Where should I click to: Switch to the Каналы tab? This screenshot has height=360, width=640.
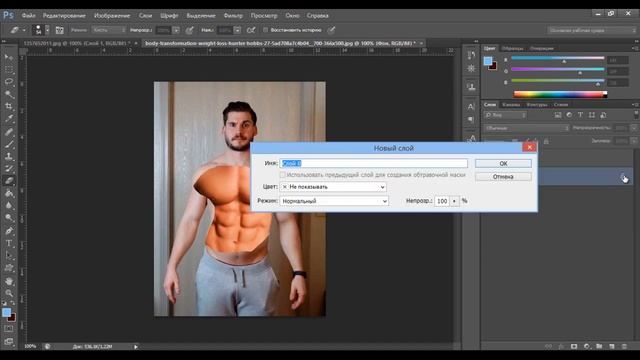pyautogui.click(x=511, y=104)
